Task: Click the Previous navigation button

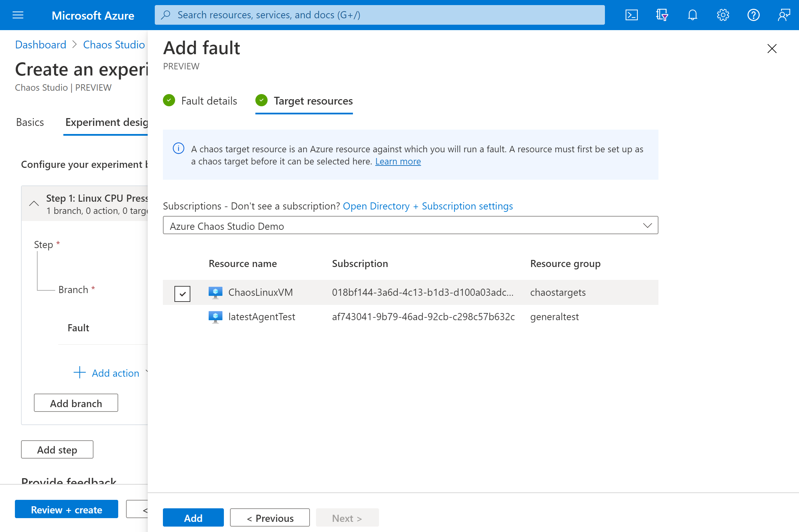Action: click(x=270, y=517)
